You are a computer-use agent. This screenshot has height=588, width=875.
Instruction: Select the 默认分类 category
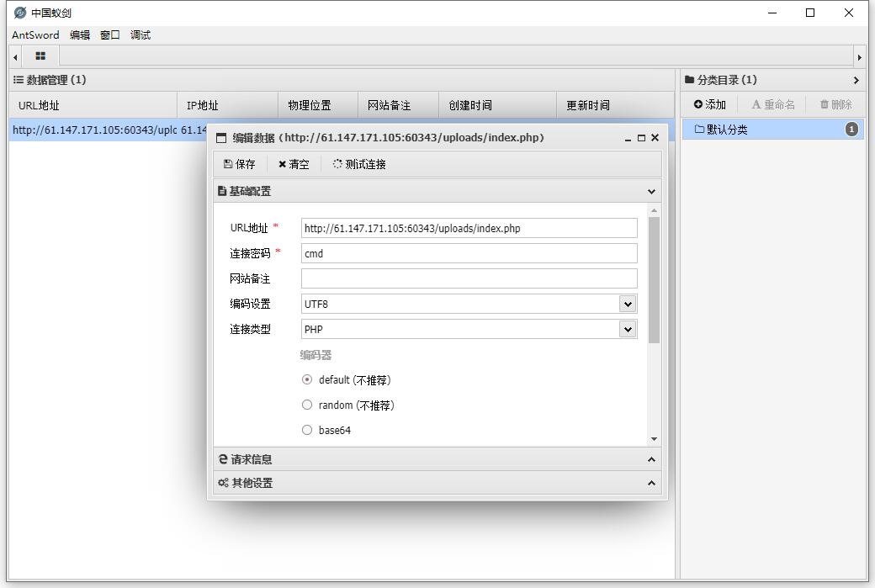[x=773, y=130]
